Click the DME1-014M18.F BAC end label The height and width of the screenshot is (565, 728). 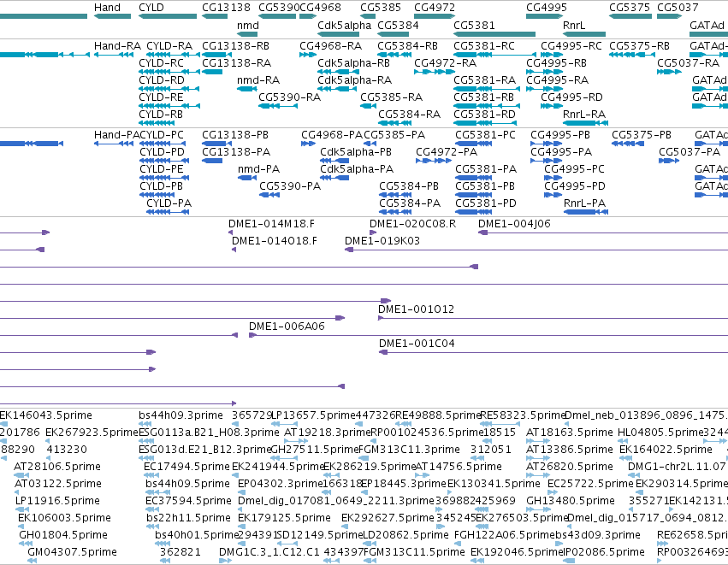pos(271,224)
